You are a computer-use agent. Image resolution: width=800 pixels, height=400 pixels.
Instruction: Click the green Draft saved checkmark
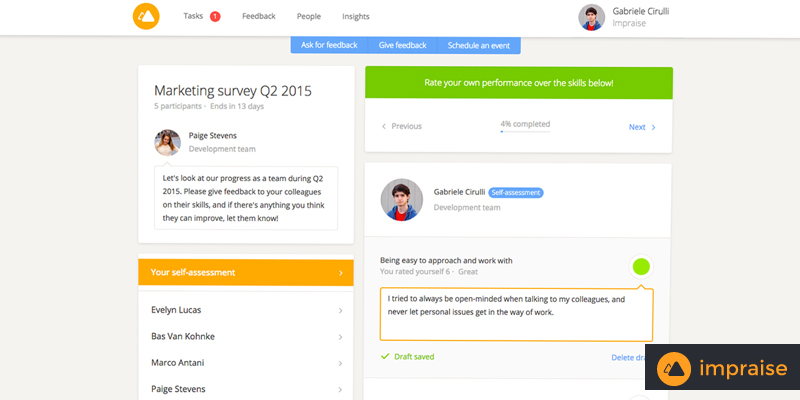pyautogui.click(x=385, y=356)
